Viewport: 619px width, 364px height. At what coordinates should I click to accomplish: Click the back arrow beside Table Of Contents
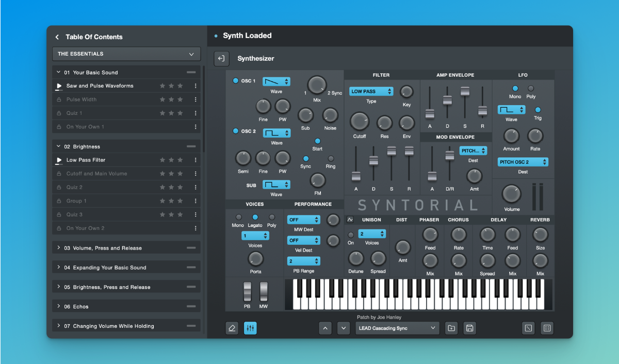coord(57,37)
